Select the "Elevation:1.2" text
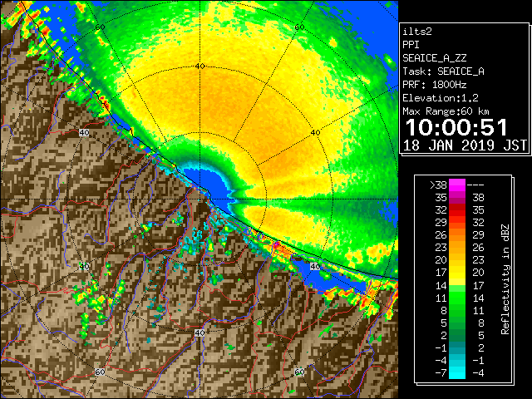This screenshot has width=532, height=399. point(441,98)
